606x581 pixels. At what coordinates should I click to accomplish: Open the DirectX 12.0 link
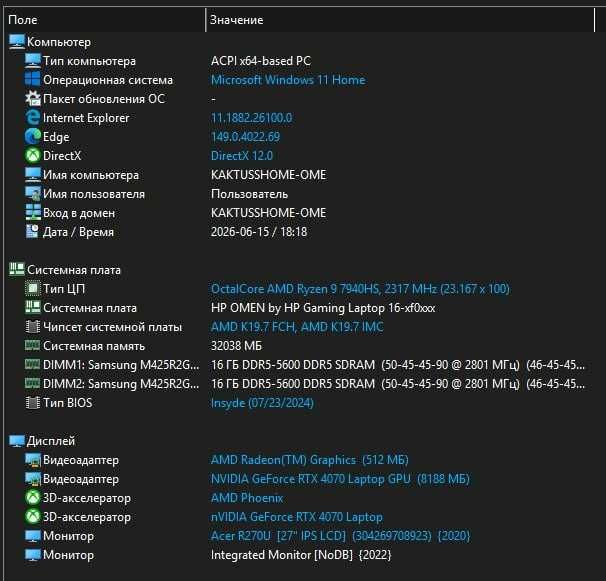[242, 156]
